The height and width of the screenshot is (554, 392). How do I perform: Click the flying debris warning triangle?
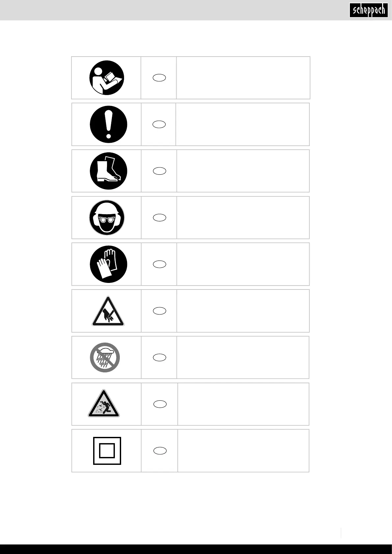[x=104, y=404]
